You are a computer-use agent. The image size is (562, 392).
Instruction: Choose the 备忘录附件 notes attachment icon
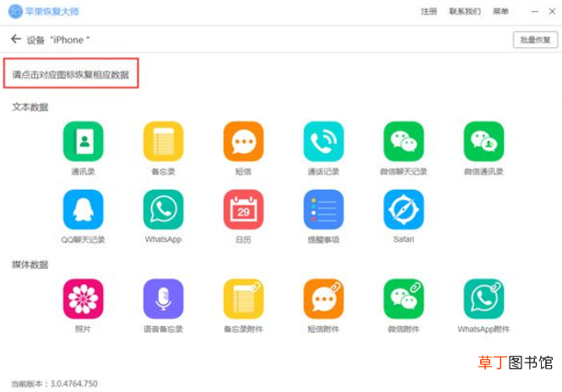click(x=244, y=299)
